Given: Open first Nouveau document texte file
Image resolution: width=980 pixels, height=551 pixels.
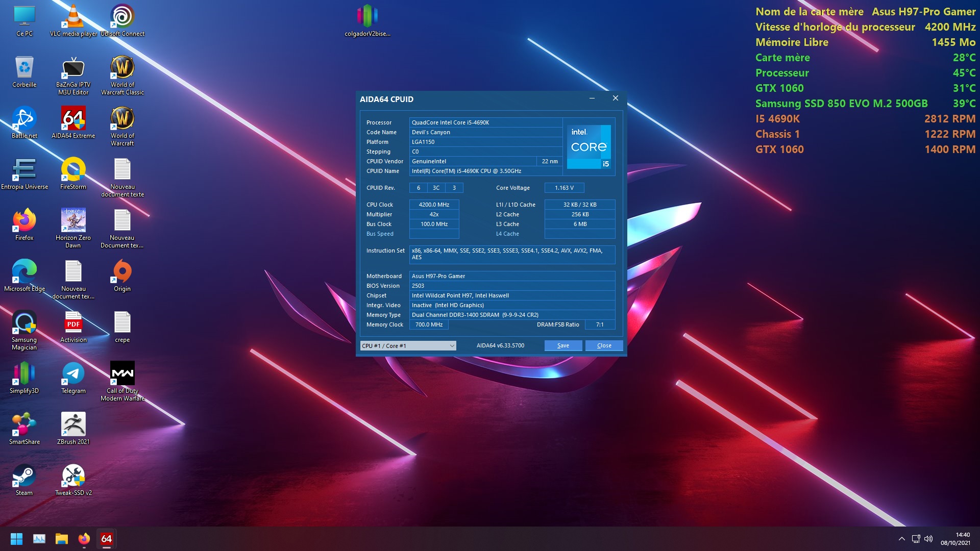Looking at the screenshot, I should point(122,177).
